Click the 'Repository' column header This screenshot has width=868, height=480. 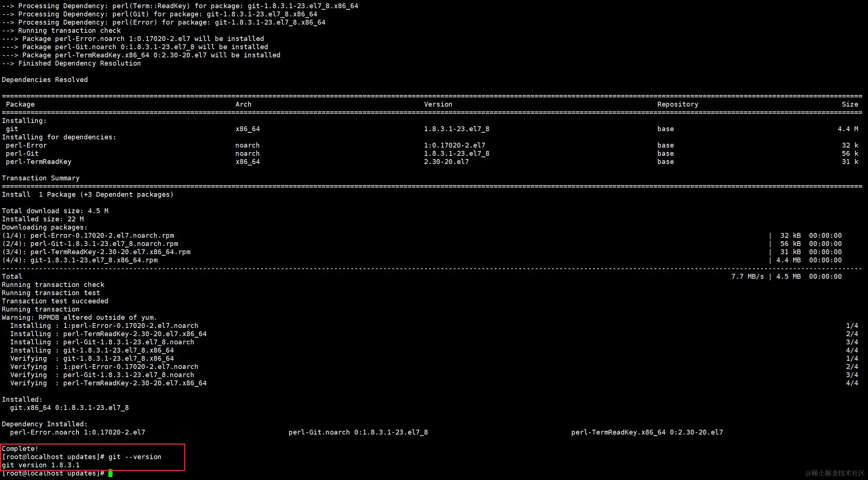(x=677, y=104)
